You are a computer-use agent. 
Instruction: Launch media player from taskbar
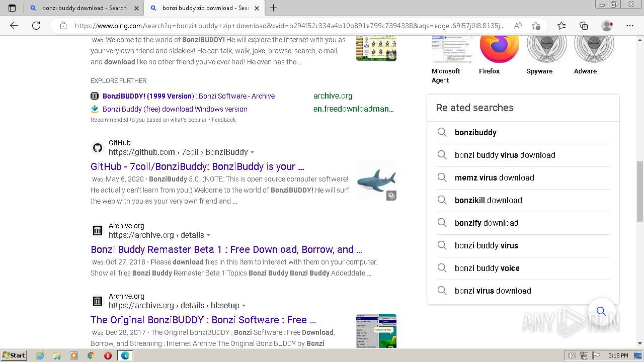pos(74,355)
